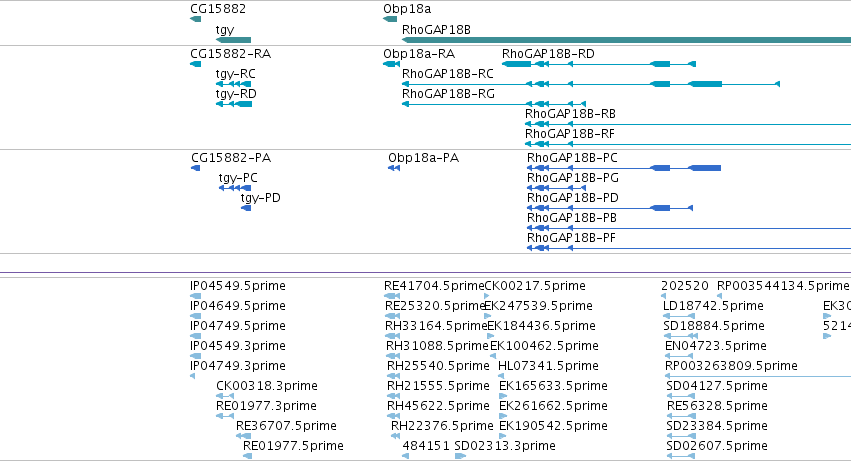This screenshot has width=851, height=461.
Task: Click the RH33164.5prime label
Action: [x=436, y=326]
